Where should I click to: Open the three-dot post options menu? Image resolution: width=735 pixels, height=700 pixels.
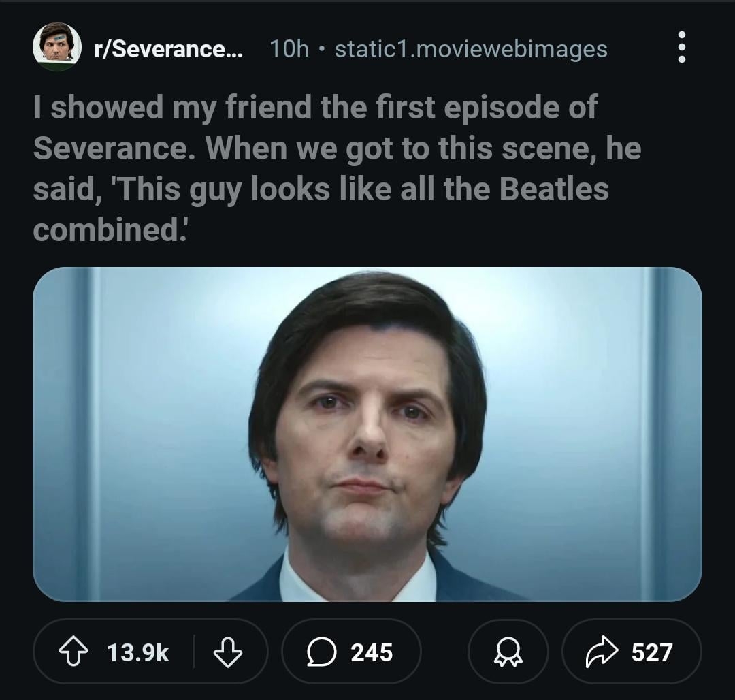(x=681, y=48)
